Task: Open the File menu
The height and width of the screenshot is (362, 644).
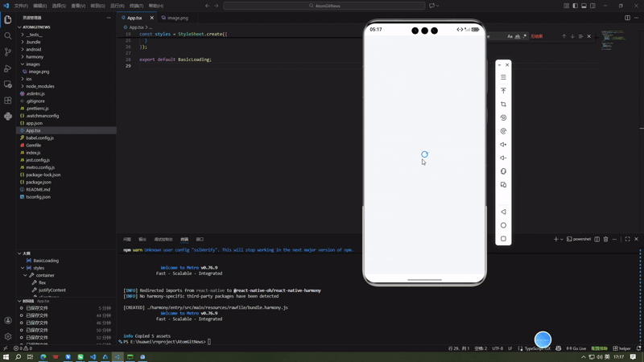Action: point(21,6)
